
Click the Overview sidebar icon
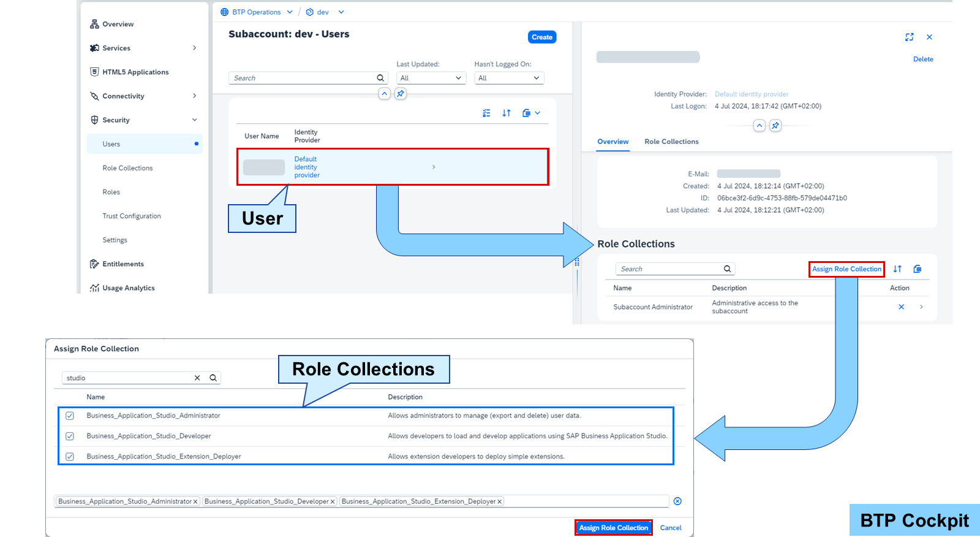tap(94, 24)
